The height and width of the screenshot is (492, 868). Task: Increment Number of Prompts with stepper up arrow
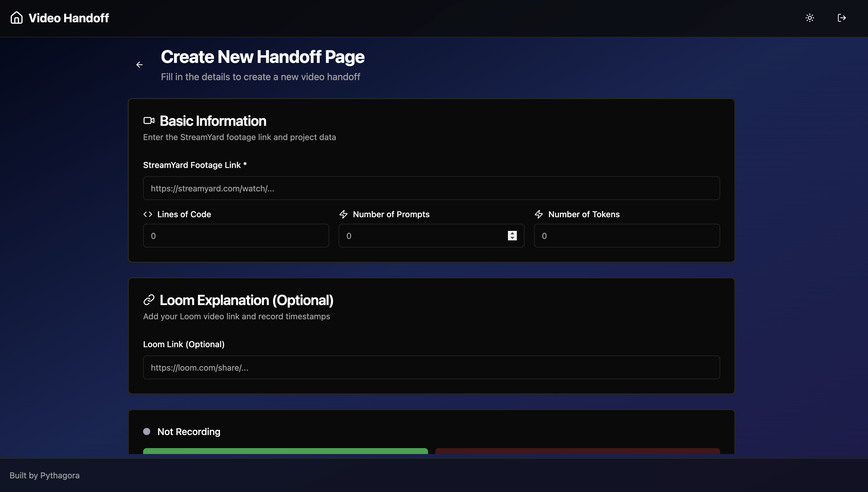pyautogui.click(x=512, y=233)
